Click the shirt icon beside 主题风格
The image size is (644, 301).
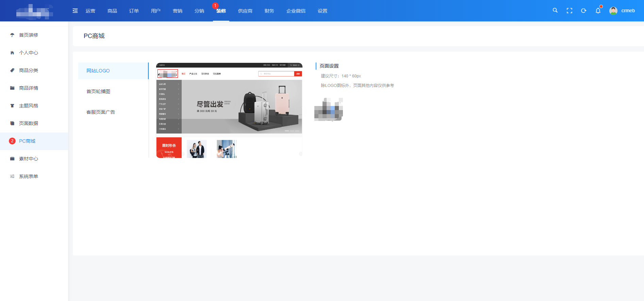click(12, 106)
